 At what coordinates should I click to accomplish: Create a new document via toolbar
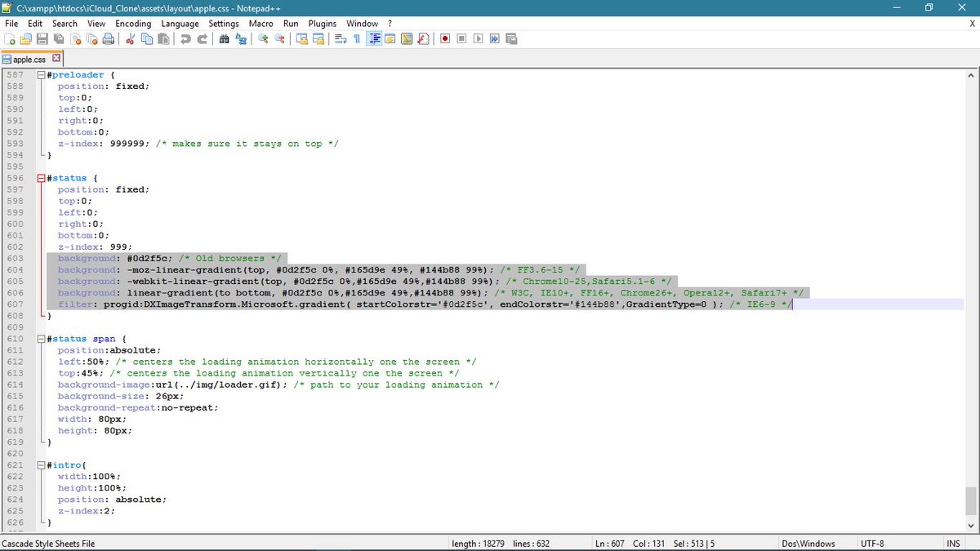click(x=10, y=38)
